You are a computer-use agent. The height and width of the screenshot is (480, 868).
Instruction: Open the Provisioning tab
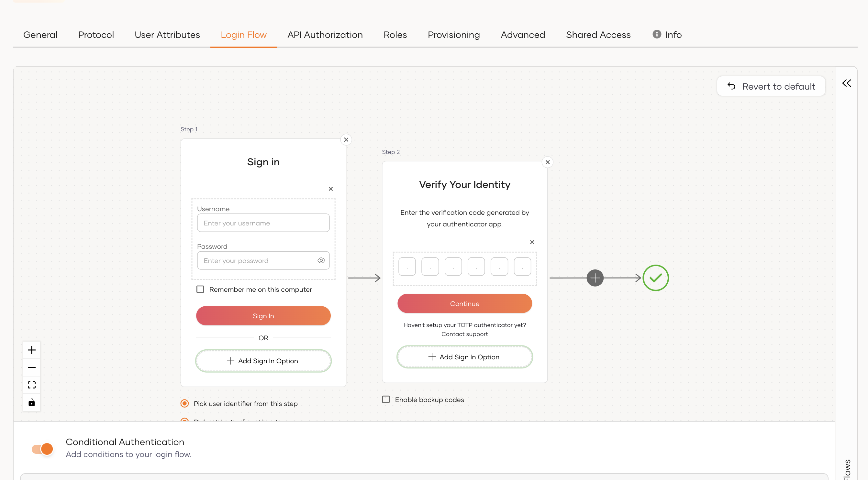click(x=453, y=34)
